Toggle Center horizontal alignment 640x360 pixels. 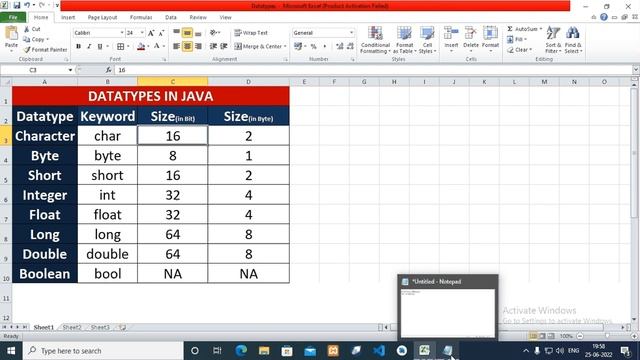(187, 47)
